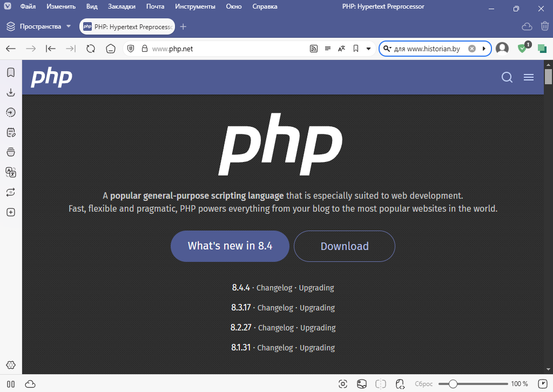Click the search magnifier on the PHP site header

click(507, 78)
